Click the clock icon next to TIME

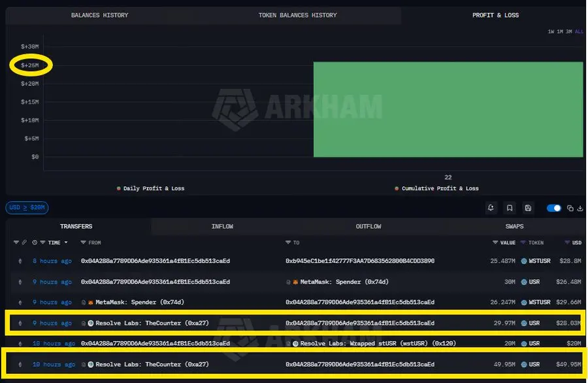[x=35, y=242]
